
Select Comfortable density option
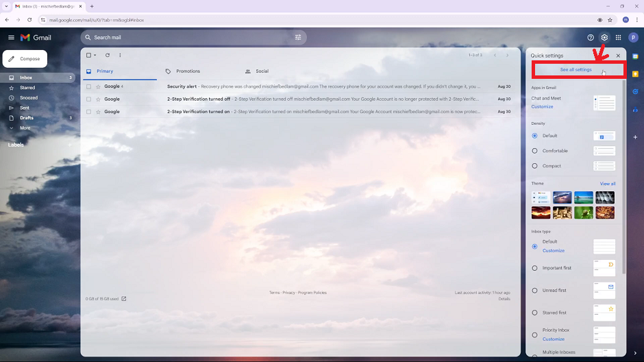[535, 151]
